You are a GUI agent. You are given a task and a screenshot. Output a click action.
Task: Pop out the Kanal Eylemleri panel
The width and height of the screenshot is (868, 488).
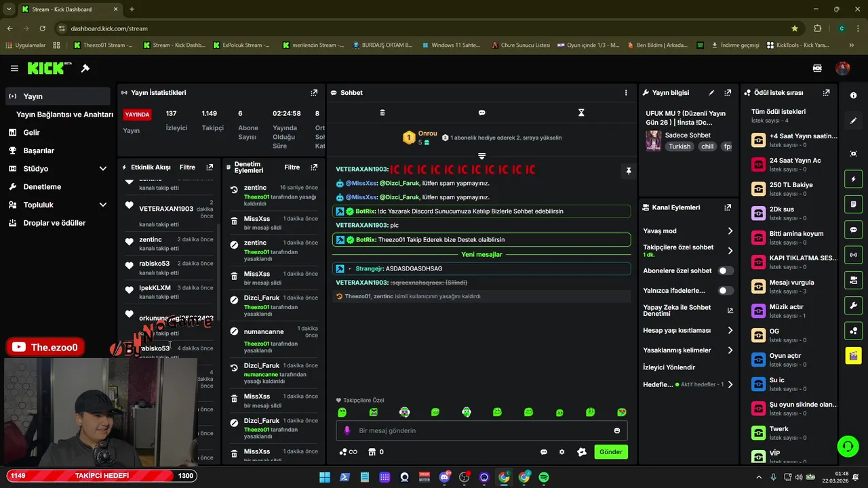click(728, 207)
